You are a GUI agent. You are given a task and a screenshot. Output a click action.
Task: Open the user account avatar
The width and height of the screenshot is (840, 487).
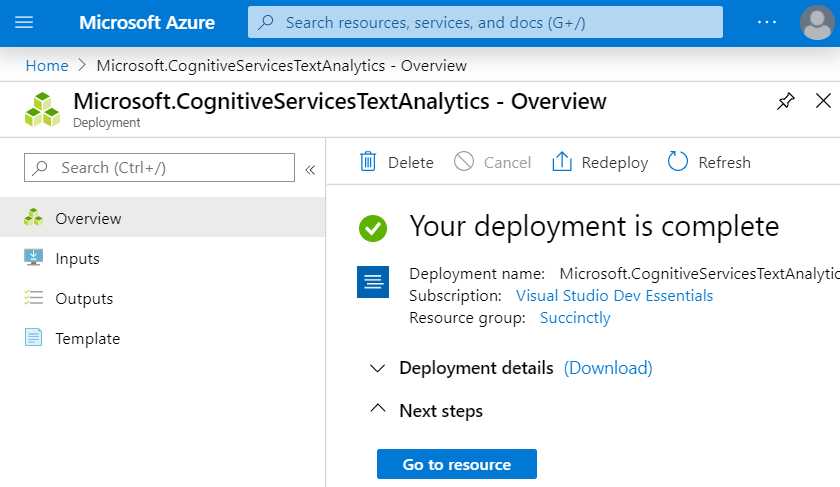coord(816,23)
